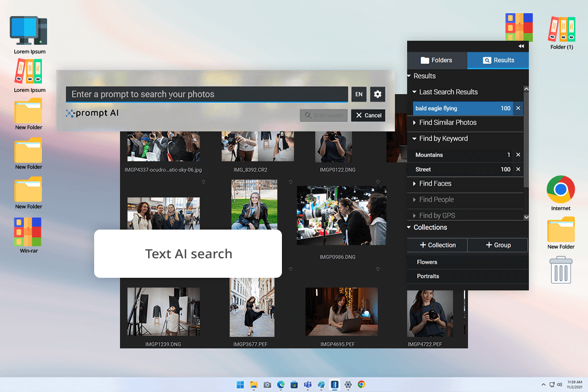Screen dimensions: 588x392
Task: Open File Explorer from the taskbar
Action: [254, 385]
